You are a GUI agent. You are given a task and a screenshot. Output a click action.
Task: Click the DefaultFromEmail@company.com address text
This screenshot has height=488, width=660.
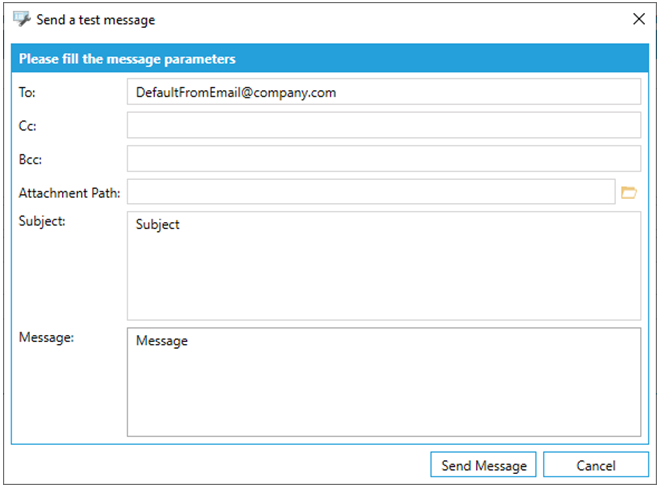click(x=236, y=92)
